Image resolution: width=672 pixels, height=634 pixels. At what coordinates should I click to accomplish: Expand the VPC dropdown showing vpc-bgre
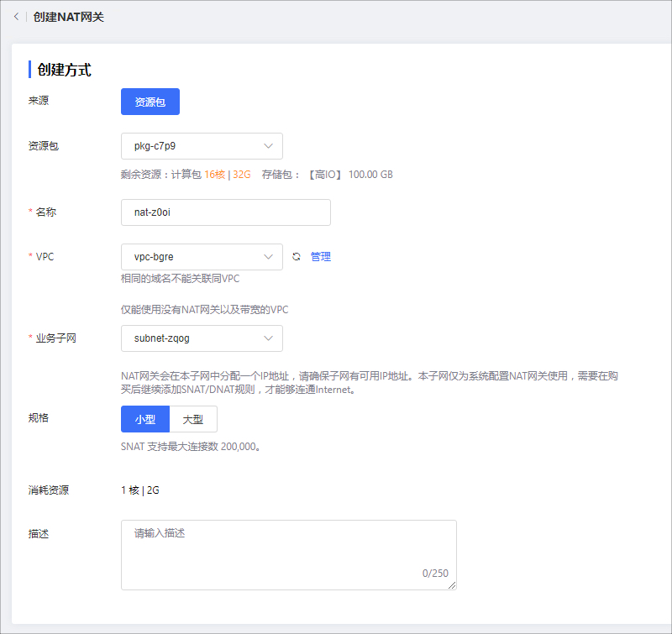tap(202, 257)
